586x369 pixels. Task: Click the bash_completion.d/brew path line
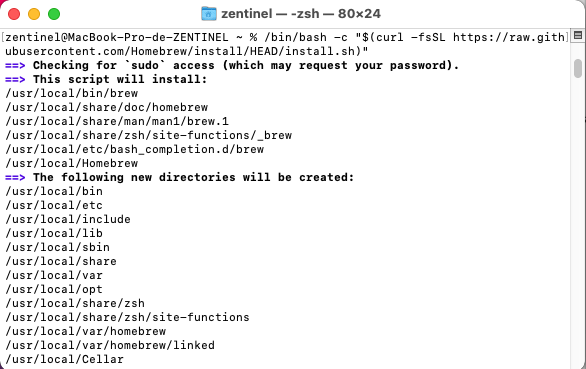(x=135, y=149)
